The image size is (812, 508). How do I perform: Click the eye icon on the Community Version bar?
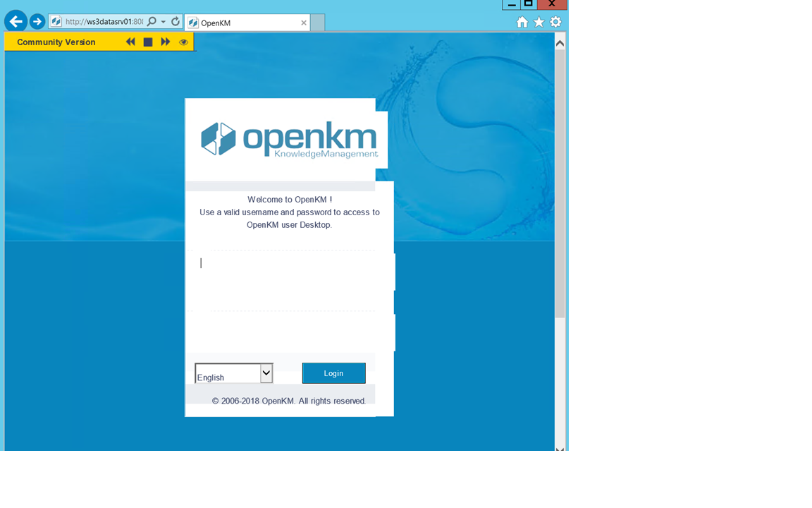point(183,42)
